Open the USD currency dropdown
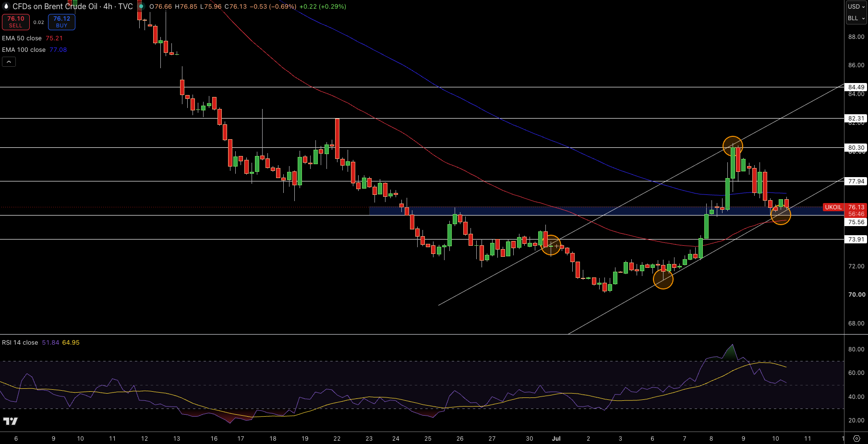 856,6
